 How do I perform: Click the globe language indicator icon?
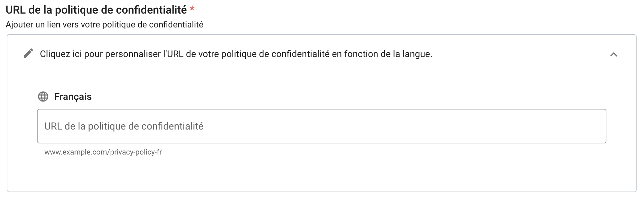click(x=43, y=97)
